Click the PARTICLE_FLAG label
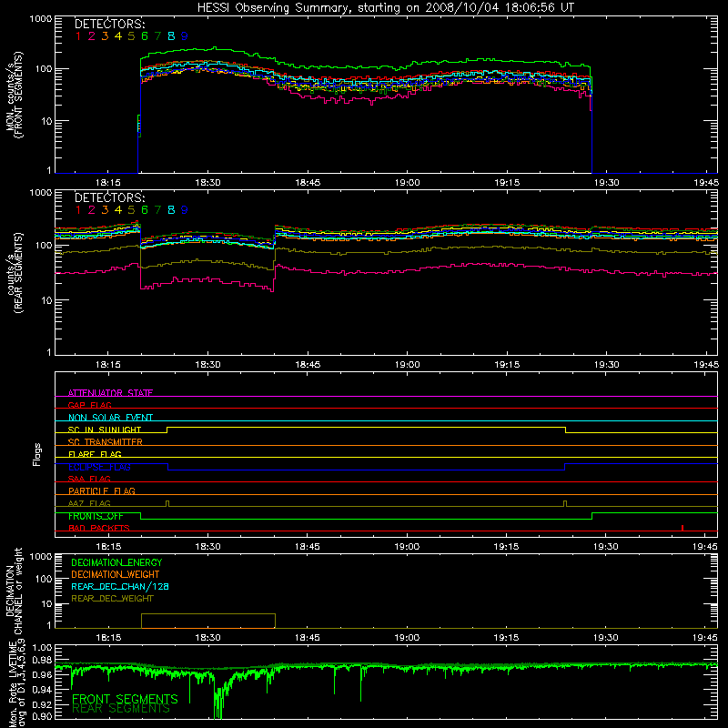 click(102, 491)
